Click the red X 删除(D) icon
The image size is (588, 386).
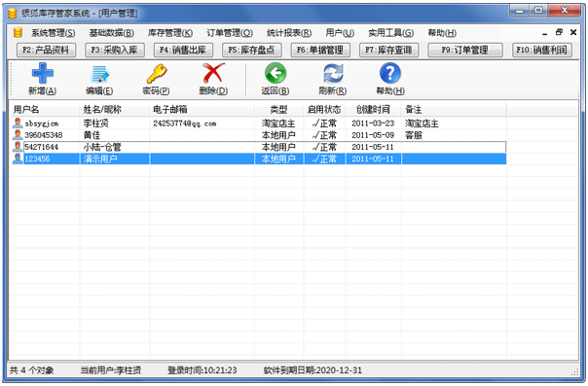[x=213, y=73]
